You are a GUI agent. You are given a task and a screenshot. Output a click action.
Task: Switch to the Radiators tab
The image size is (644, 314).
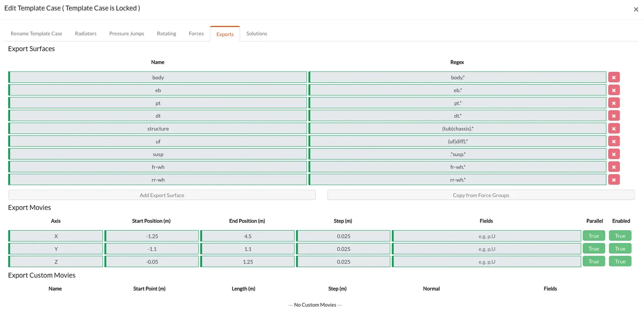tap(86, 34)
